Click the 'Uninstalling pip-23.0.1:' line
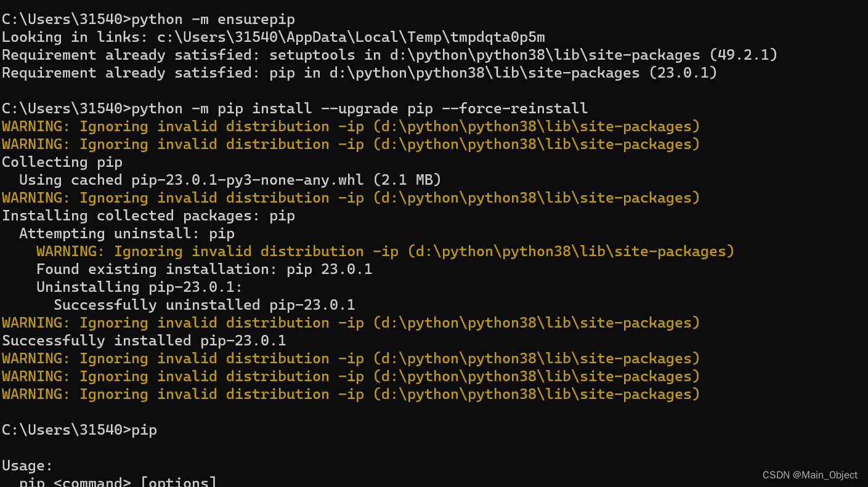 (x=140, y=287)
